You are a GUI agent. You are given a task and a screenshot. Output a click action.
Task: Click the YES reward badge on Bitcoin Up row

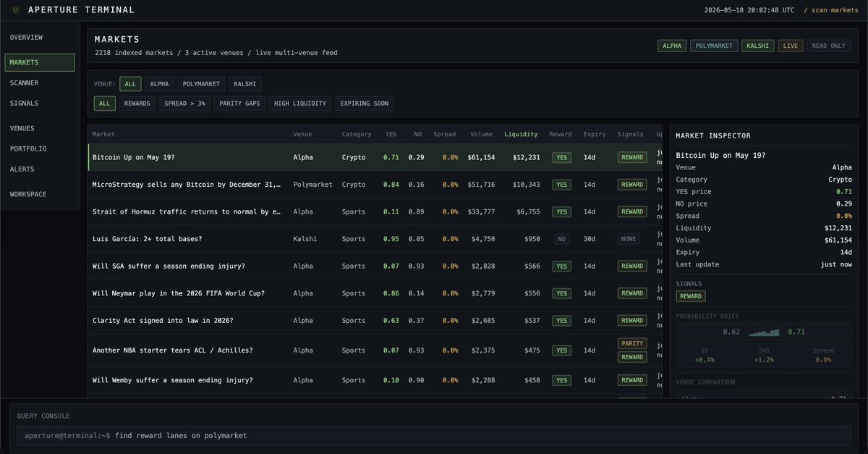561,157
